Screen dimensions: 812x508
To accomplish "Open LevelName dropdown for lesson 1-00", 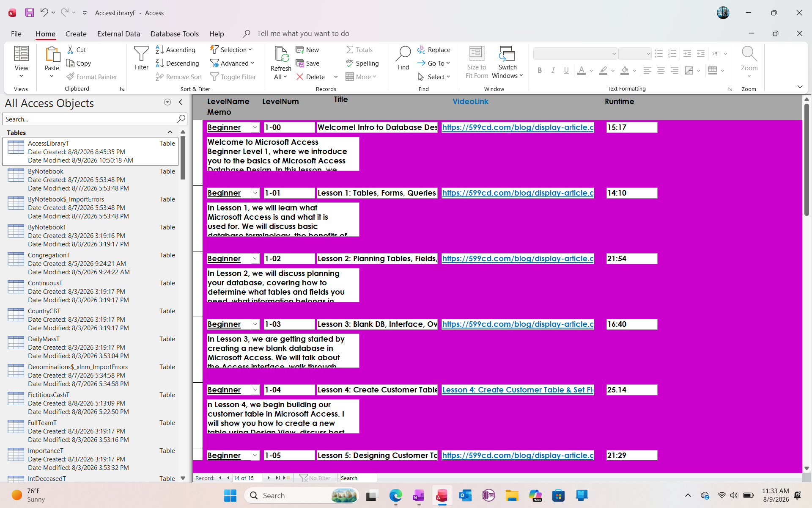I will coord(255,127).
